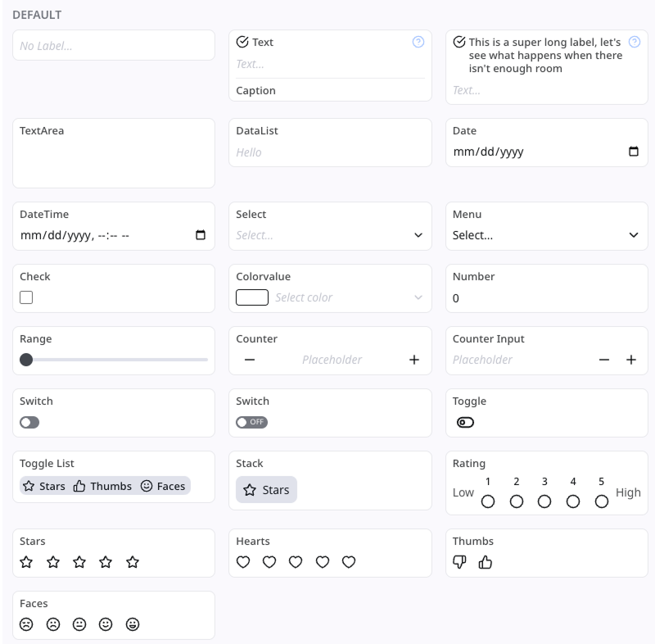Viewport: 655px width, 644px height.
Task: Focus the No Label input field
Action: [x=114, y=46]
